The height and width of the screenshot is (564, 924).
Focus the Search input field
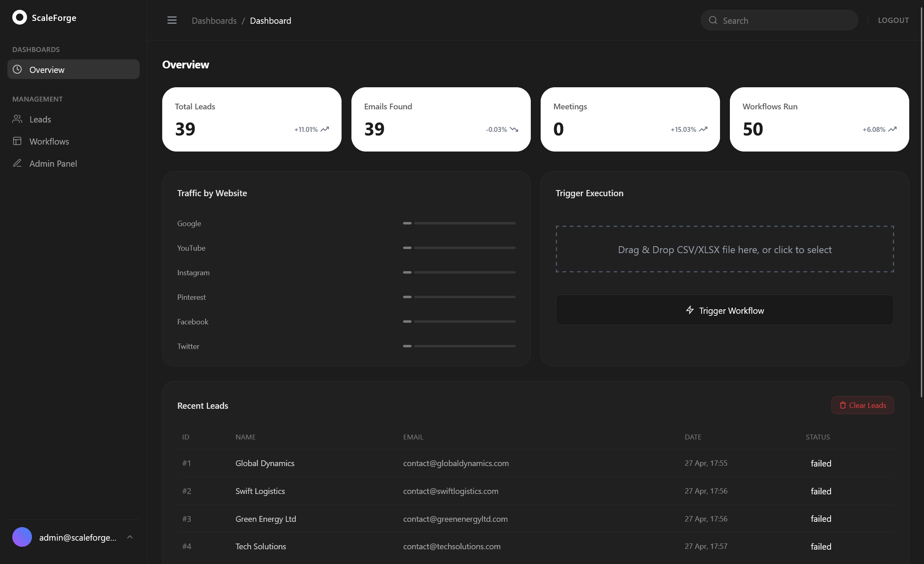(779, 20)
